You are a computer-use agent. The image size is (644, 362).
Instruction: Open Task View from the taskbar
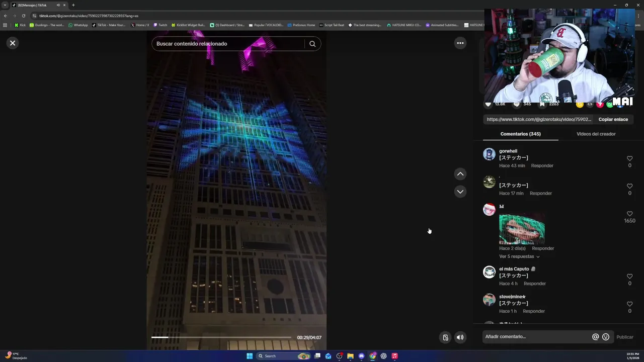coord(317,356)
